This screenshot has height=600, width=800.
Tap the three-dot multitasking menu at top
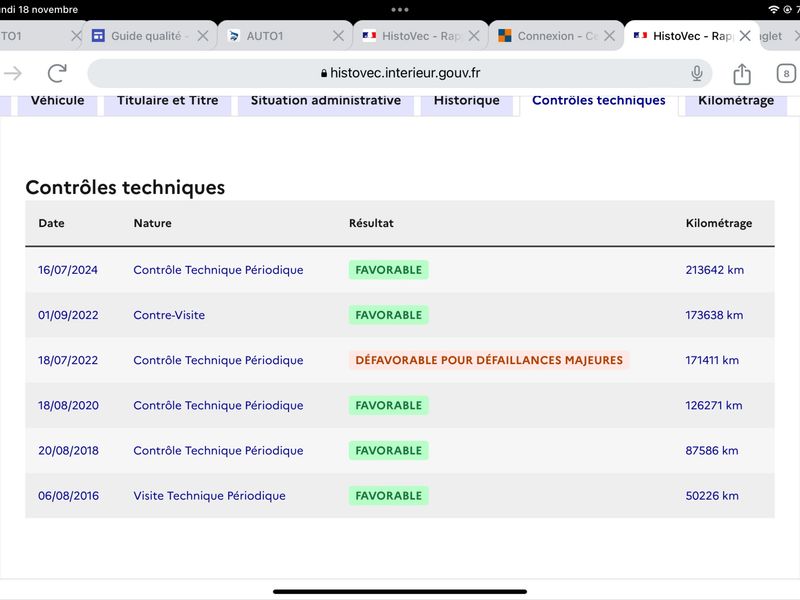399,9
